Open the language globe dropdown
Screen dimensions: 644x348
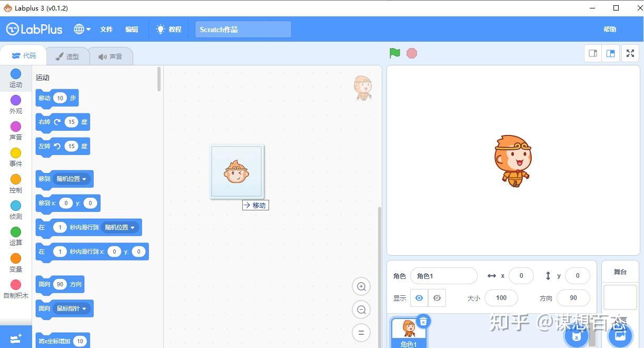(x=81, y=29)
